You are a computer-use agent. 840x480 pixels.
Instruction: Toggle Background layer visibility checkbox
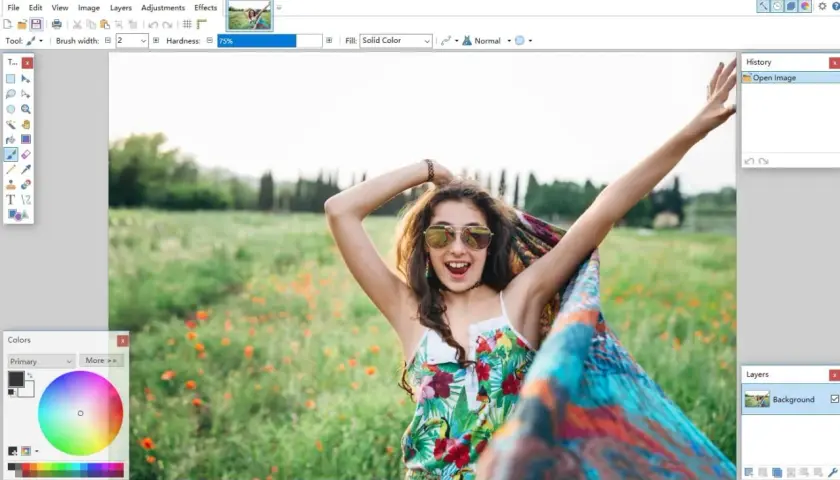click(x=835, y=399)
